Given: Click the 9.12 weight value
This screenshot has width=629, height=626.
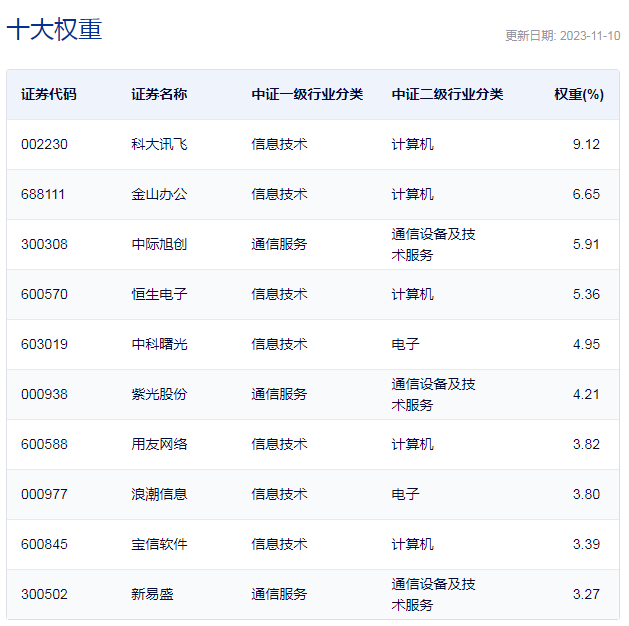Looking at the screenshot, I should (586, 144).
